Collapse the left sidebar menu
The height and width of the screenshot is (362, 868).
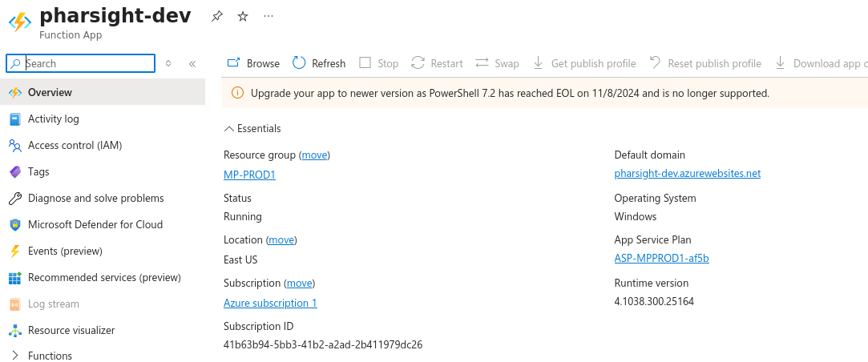click(x=192, y=63)
